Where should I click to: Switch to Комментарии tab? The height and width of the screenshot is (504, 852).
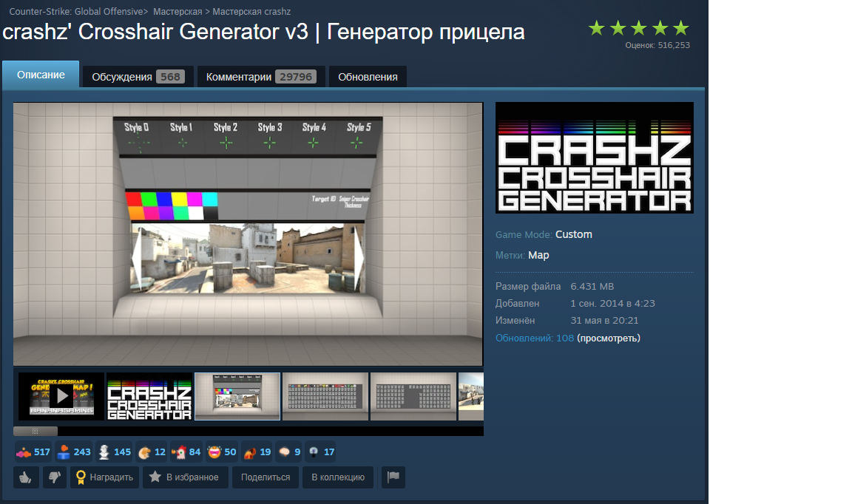pyautogui.click(x=261, y=77)
